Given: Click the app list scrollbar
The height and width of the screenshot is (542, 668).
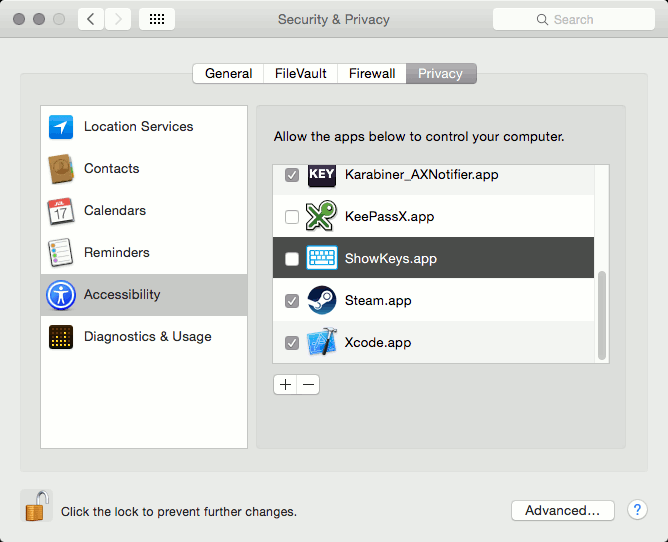Looking at the screenshot, I should click(601, 315).
